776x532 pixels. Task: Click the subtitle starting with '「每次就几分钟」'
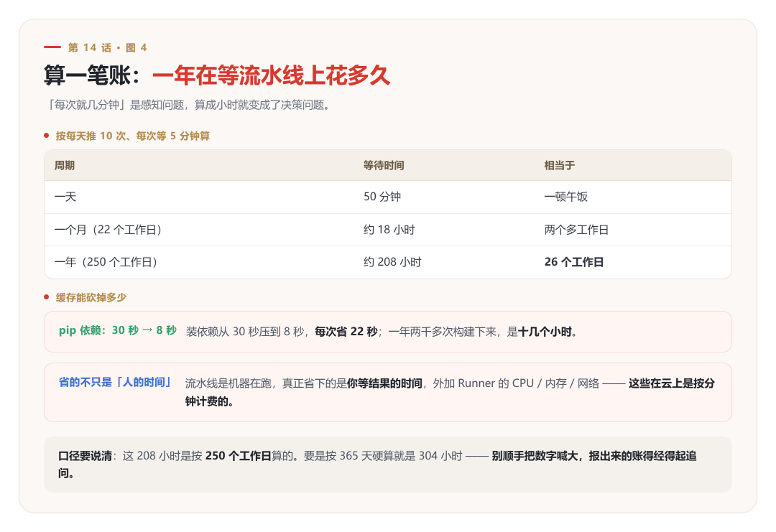click(188, 105)
